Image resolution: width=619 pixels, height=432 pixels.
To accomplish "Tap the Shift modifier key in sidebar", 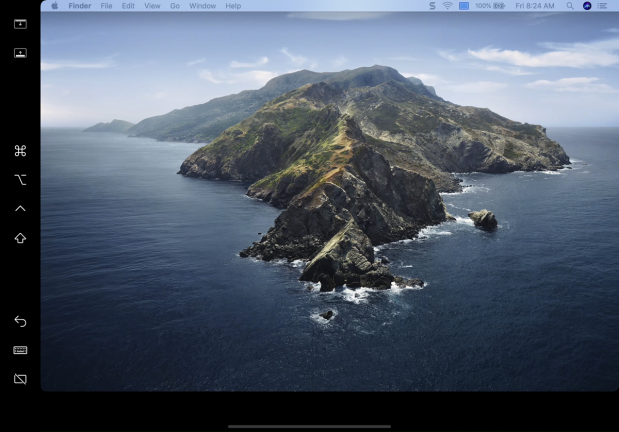I will [20, 238].
